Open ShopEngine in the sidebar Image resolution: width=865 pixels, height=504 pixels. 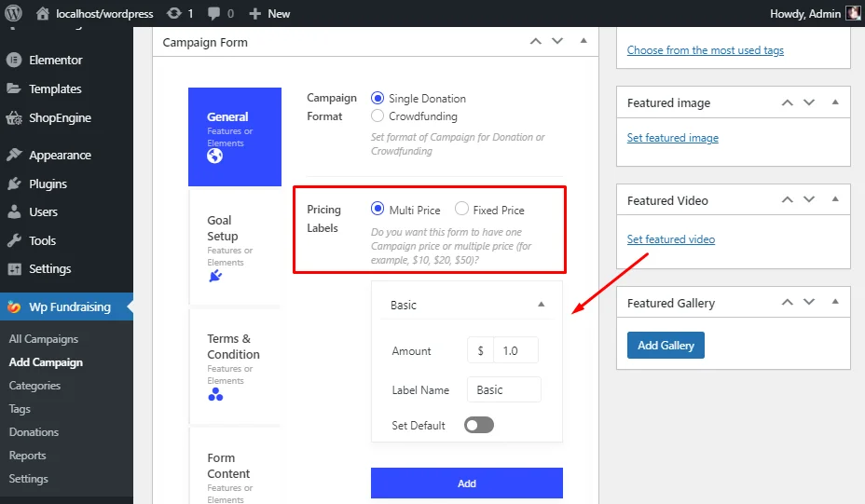coord(60,117)
